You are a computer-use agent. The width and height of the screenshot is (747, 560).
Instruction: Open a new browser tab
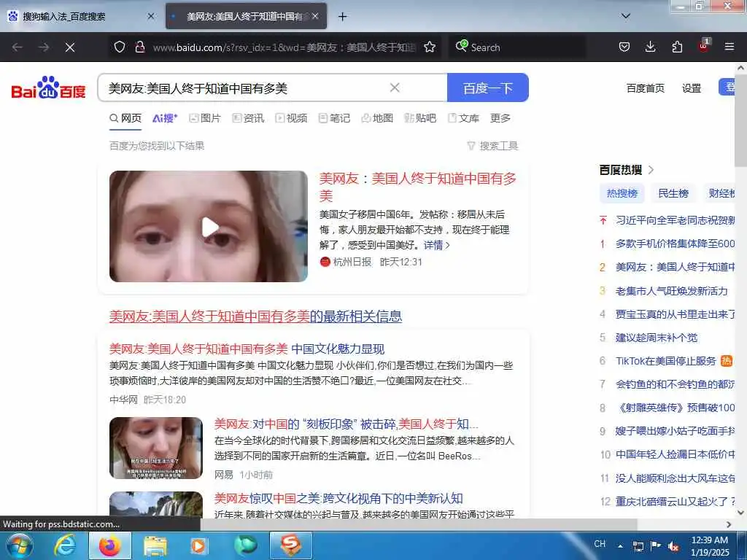(x=343, y=17)
